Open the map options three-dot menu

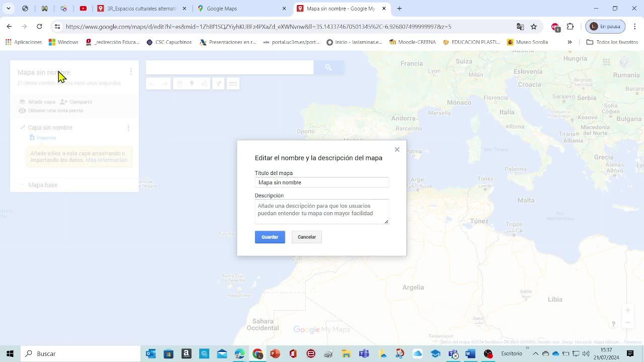[131, 72]
